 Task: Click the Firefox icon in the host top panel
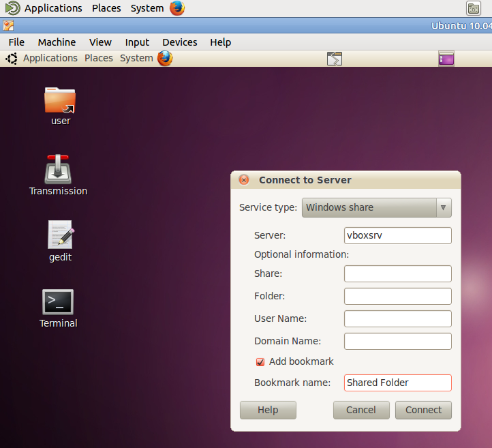click(177, 8)
